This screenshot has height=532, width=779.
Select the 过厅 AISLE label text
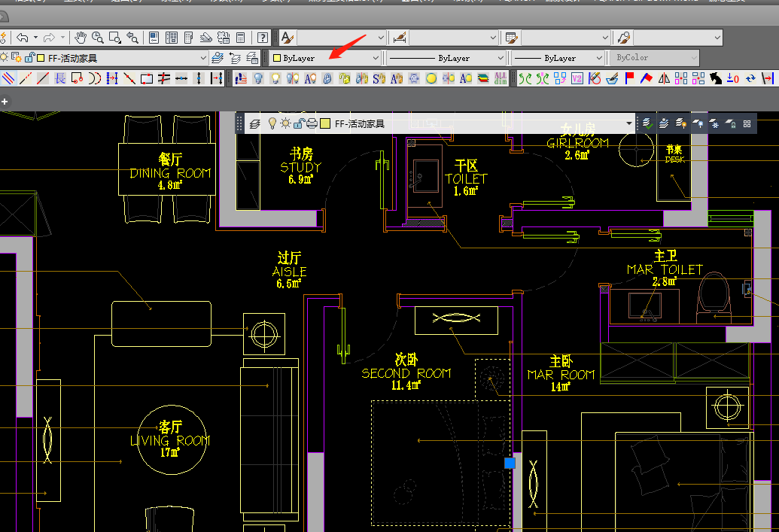point(289,271)
